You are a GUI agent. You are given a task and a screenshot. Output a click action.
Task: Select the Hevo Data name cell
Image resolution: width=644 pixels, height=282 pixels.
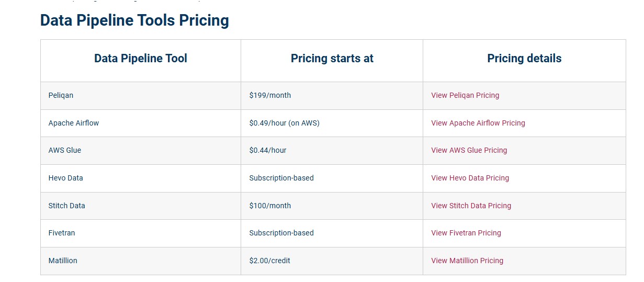(141, 178)
